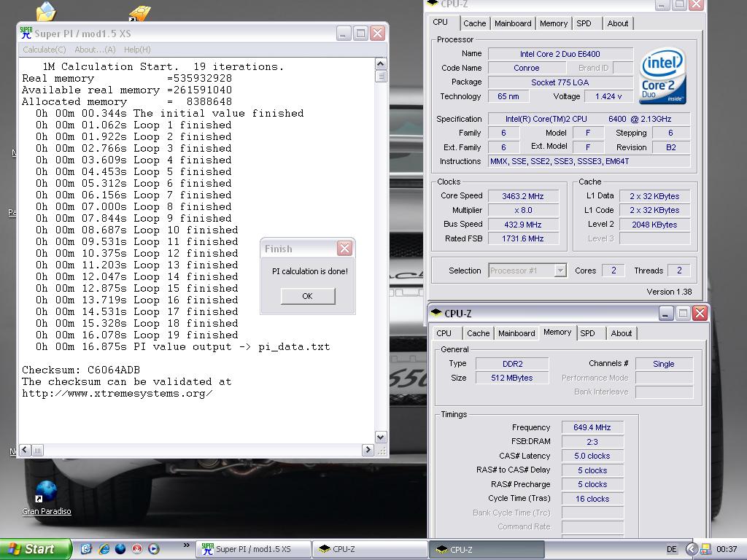Click the Checksum: C6064ADB line
The height and width of the screenshot is (560, 747).
click(x=81, y=370)
